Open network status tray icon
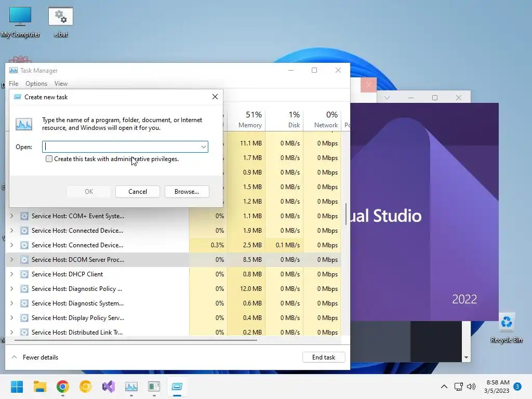Viewport: 532px width, 399px height. [x=458, y=387]
